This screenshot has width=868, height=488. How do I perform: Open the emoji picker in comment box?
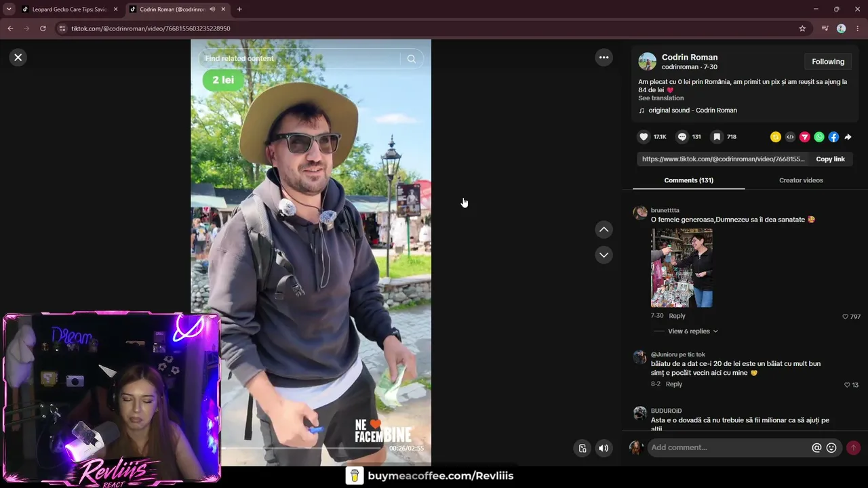click(831, 448)
